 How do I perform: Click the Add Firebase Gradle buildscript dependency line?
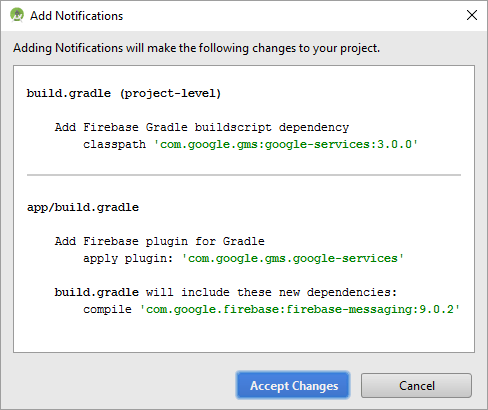[x=202, y=127]
